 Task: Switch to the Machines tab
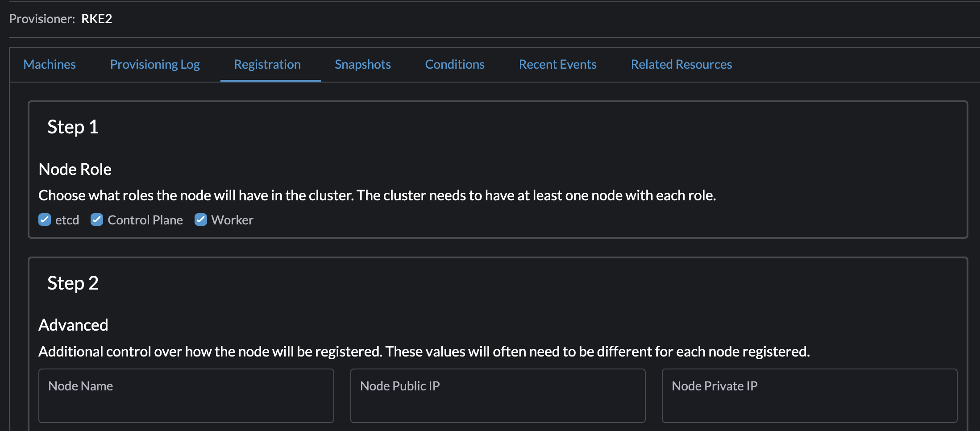tap(49, 64)
